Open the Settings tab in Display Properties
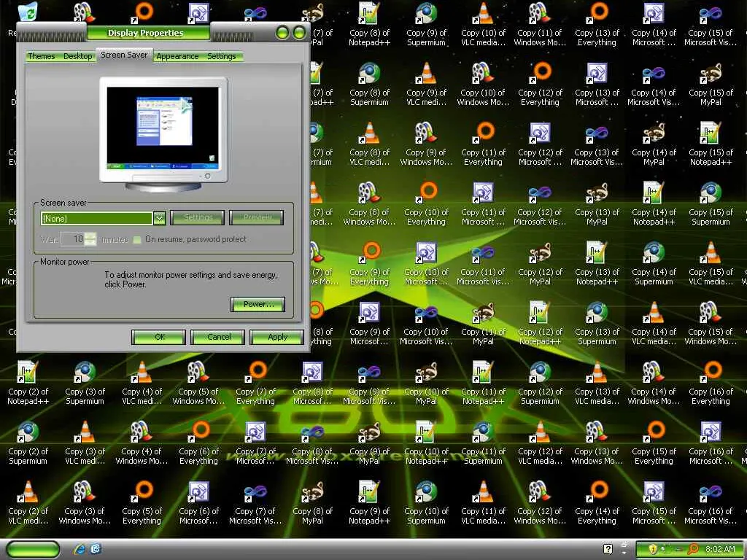 pyautogui.click(x=222, y=56)
